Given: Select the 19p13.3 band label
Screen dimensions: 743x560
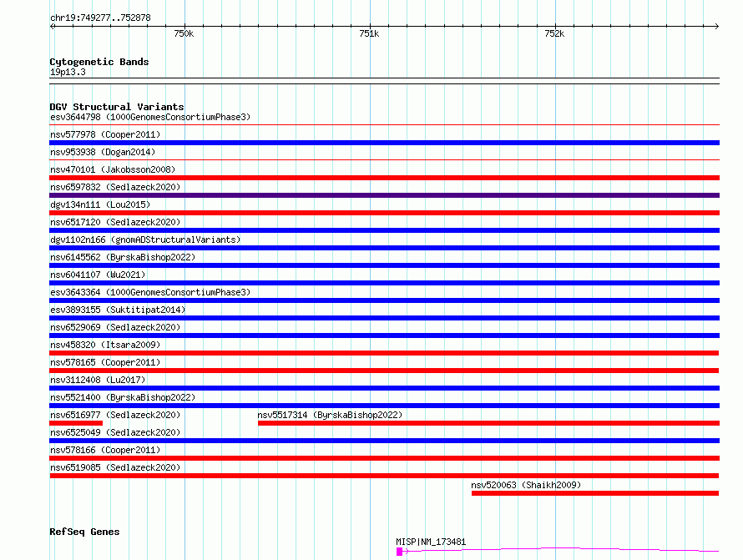Looking at the screenshot, I should (x=68, y=72).
